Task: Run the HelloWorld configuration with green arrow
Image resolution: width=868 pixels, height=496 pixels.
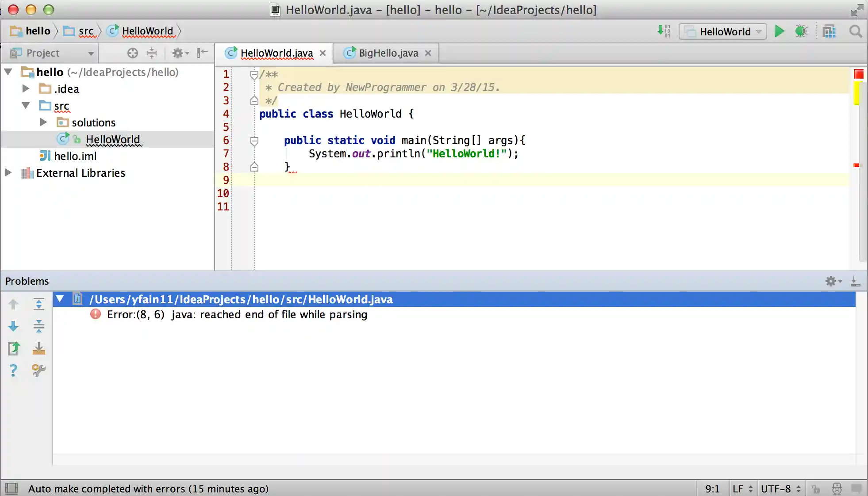Action: [x=780, y=31]
